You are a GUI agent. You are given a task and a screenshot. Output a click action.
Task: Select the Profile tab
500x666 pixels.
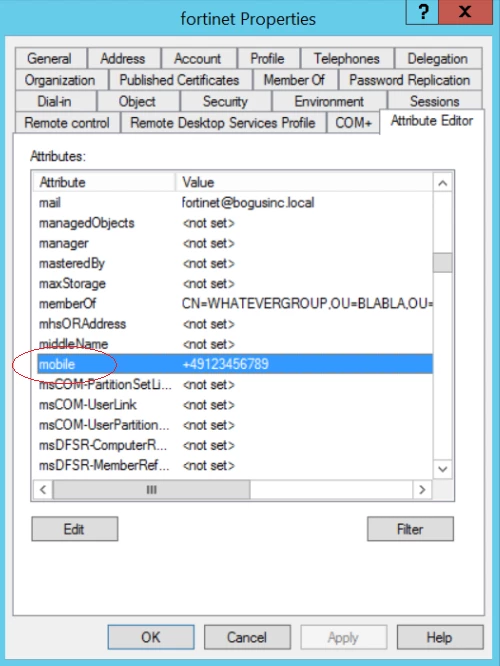pos(268,58)
